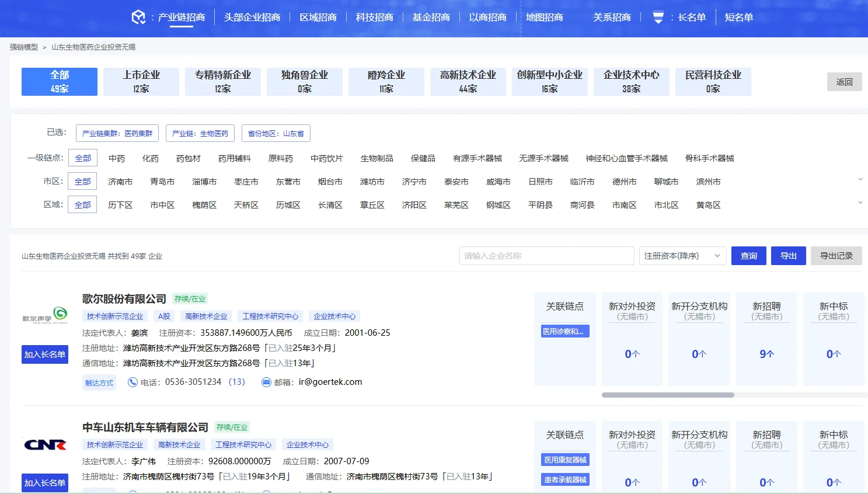Select the 高新技术企业 44家 card
868x494 pixels.
(468, 82)
